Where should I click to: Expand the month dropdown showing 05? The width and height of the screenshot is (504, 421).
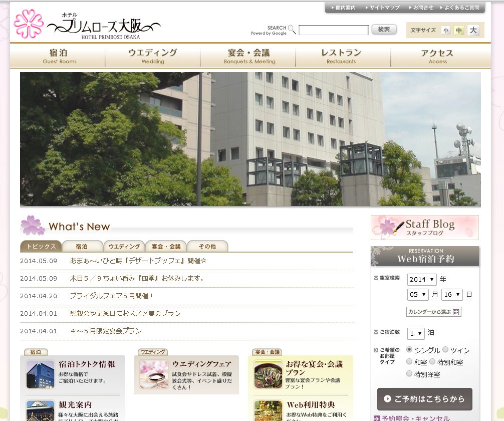click(x=417, y=295)
